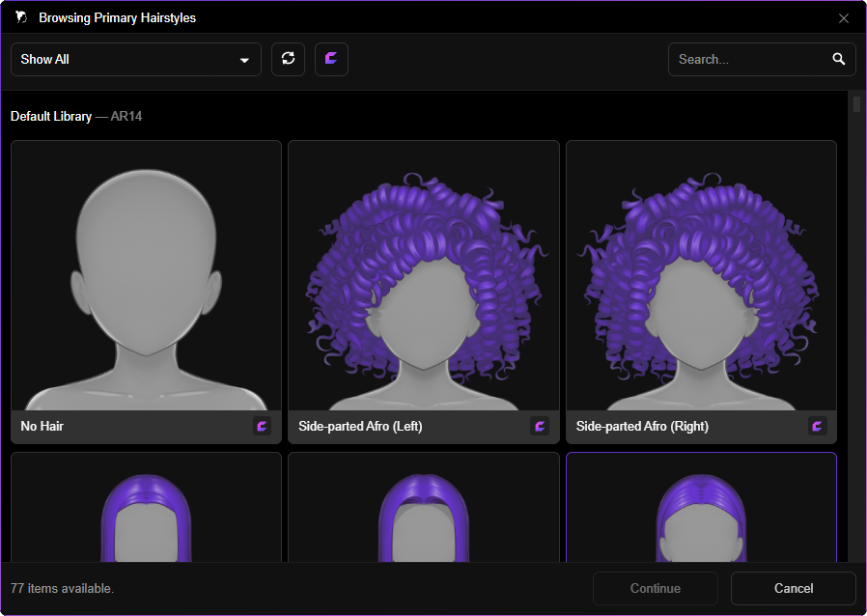Click the badge on Side-parted Afro (Left)
Screen dimensions: 867x616
point(540,426)
